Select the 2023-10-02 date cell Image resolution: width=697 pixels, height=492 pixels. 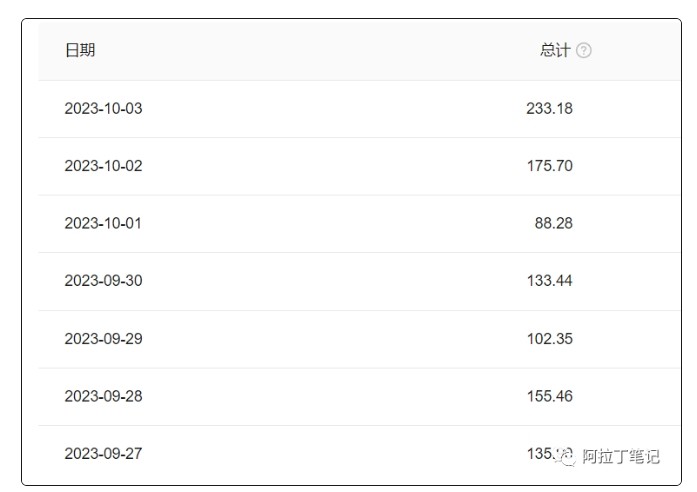(x=103, y=166)
